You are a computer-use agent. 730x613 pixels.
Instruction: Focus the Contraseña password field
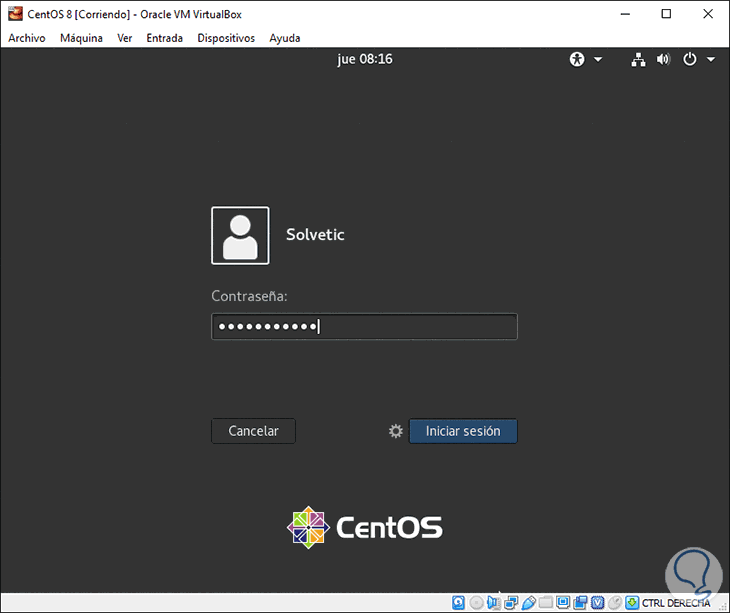coord(364,326)
